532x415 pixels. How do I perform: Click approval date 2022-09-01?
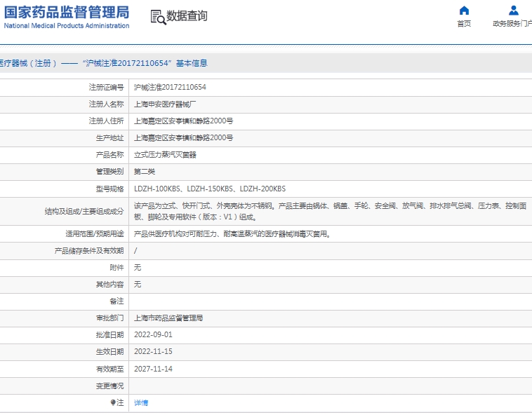click(153, 334)
